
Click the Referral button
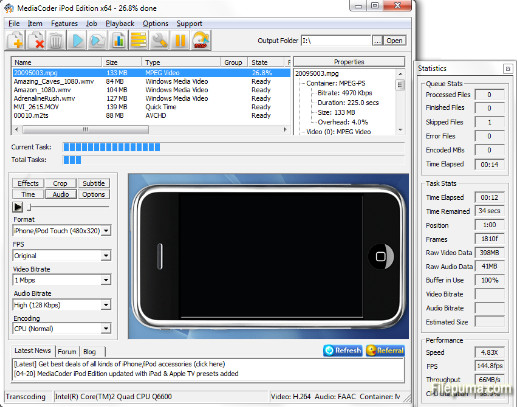click(x=385, y=350)
